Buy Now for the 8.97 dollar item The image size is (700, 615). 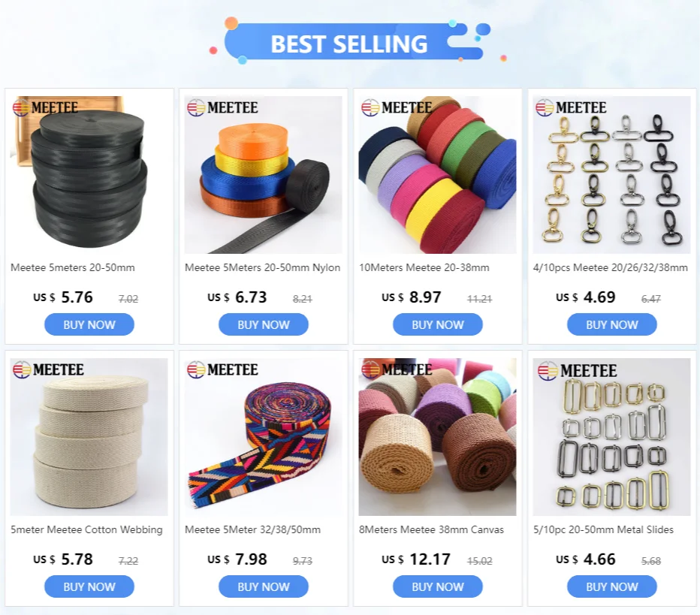437,324
